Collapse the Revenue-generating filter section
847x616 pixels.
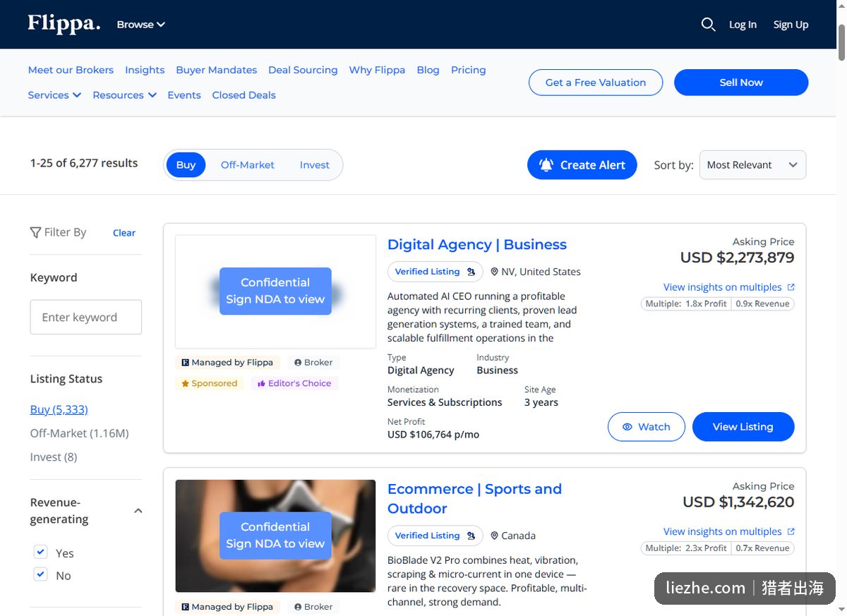coord(138,511)
